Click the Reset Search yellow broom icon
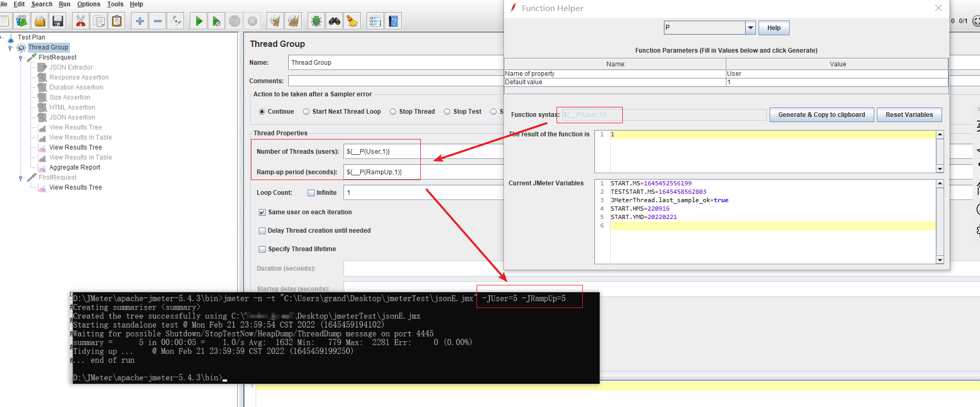The image size is (980, 407). (352, 21)
